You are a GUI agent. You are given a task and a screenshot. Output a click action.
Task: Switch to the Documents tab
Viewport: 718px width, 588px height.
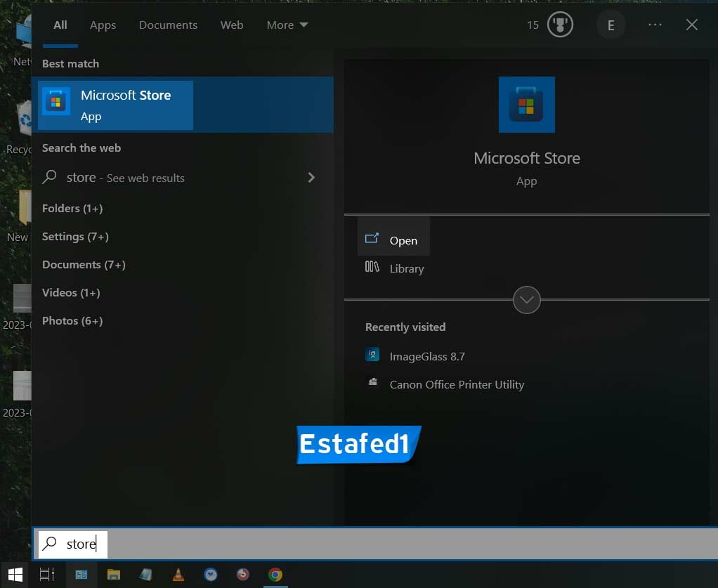click(168, 25)
